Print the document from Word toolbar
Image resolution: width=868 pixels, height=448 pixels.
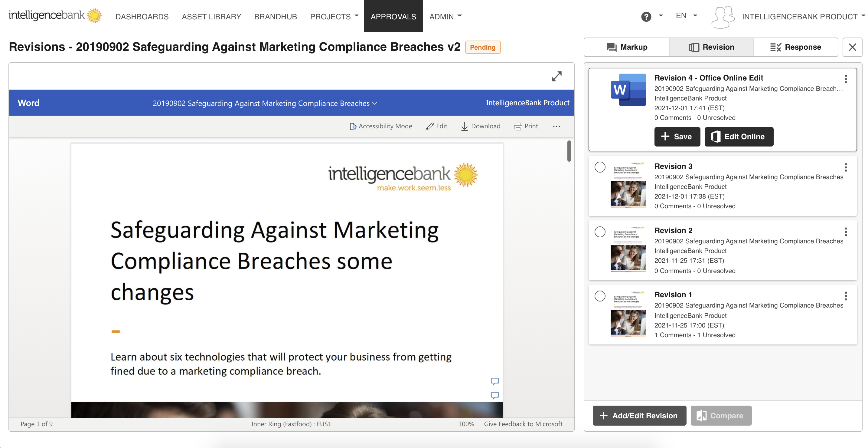click(526, 126)
